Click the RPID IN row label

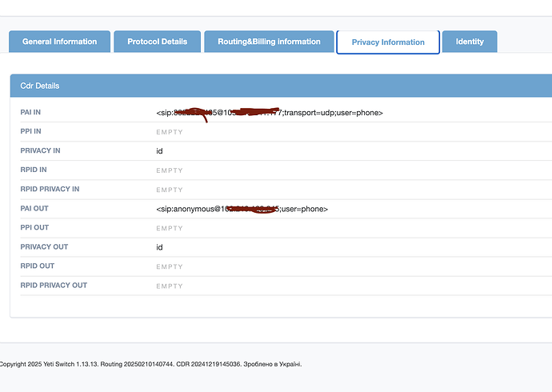(34, 170)
